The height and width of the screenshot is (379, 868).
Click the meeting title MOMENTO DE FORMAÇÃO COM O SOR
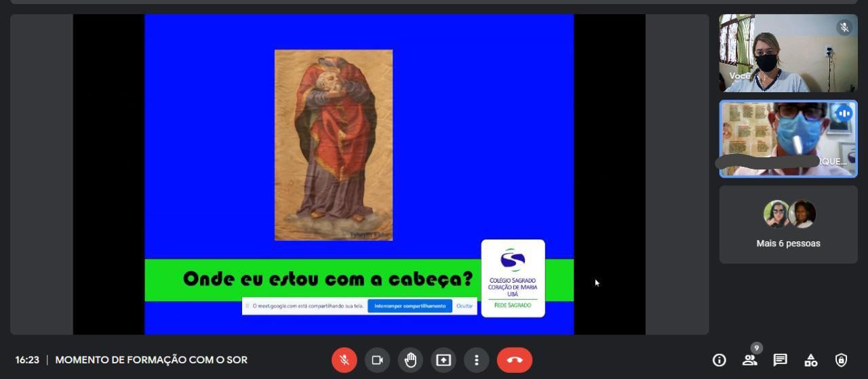click(151, 360)
